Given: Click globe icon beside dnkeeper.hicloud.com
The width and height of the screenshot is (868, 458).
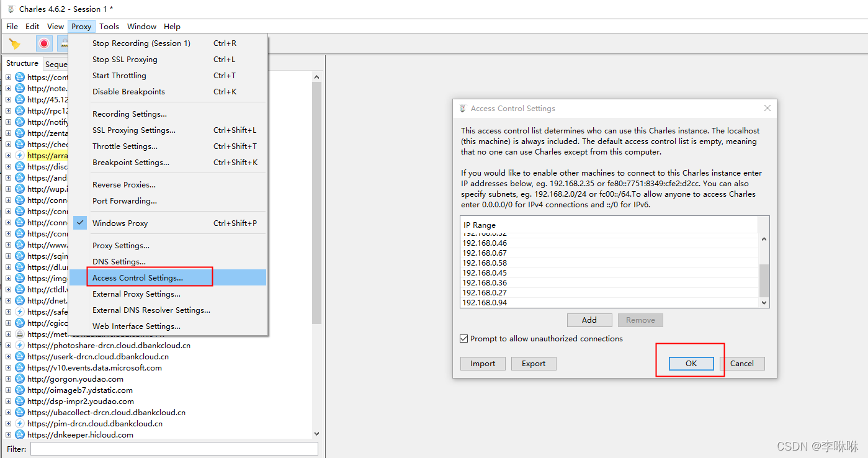Looking at the screenshot, I should coord(19,435).
